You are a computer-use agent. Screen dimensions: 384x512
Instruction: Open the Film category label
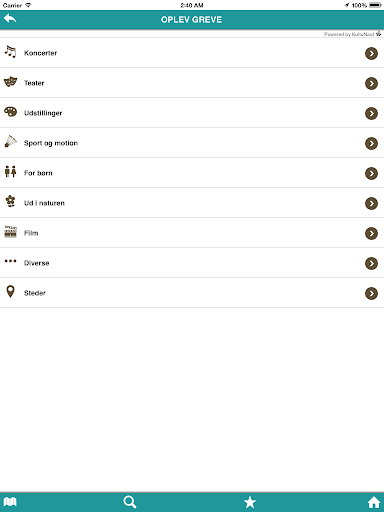(31, 233)
